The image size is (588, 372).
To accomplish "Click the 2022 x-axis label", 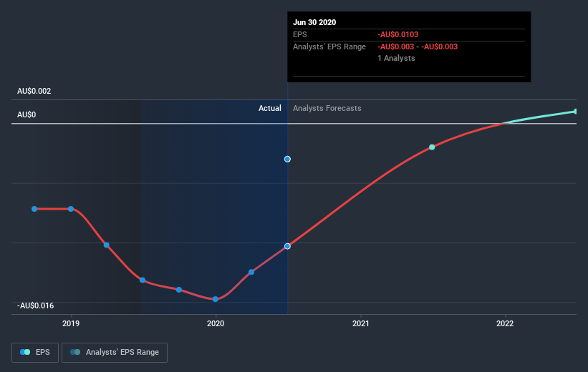I will coord(505,323).
